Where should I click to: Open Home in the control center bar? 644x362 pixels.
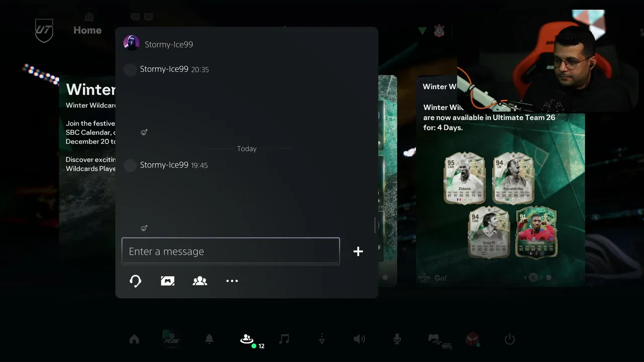click(x=134, y=339)
